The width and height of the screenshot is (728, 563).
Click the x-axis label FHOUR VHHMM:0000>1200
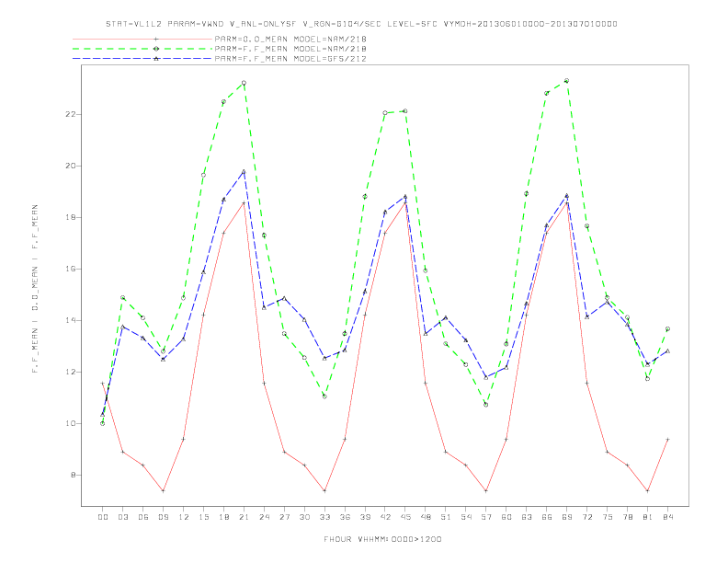(382, 539)
